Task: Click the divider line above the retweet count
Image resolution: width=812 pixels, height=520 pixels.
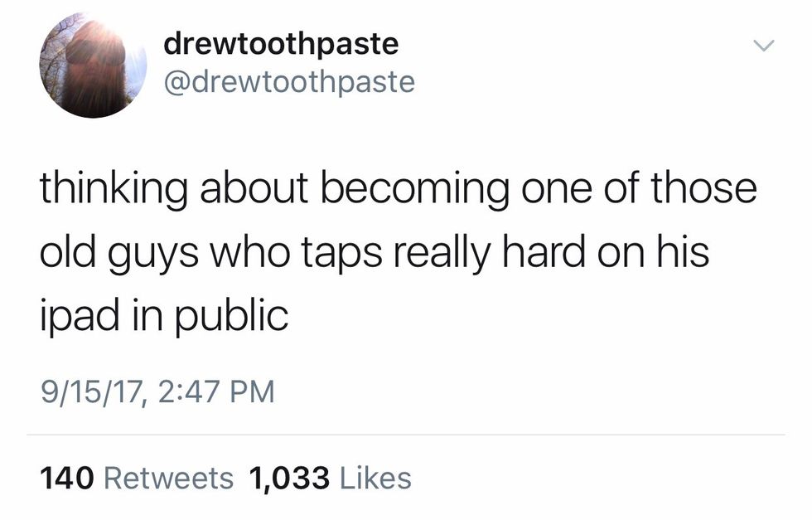Action: click(x=405, y=435)
